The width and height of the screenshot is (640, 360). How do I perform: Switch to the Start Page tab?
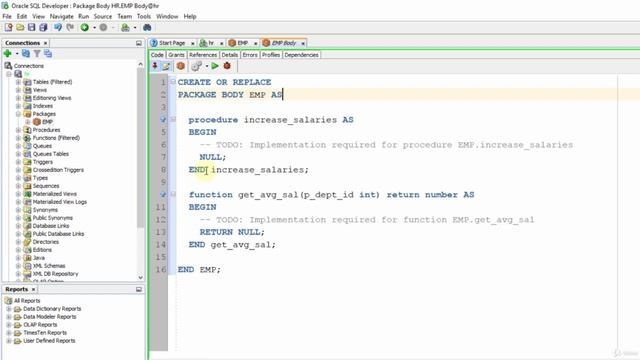click(x=172, y=43)
